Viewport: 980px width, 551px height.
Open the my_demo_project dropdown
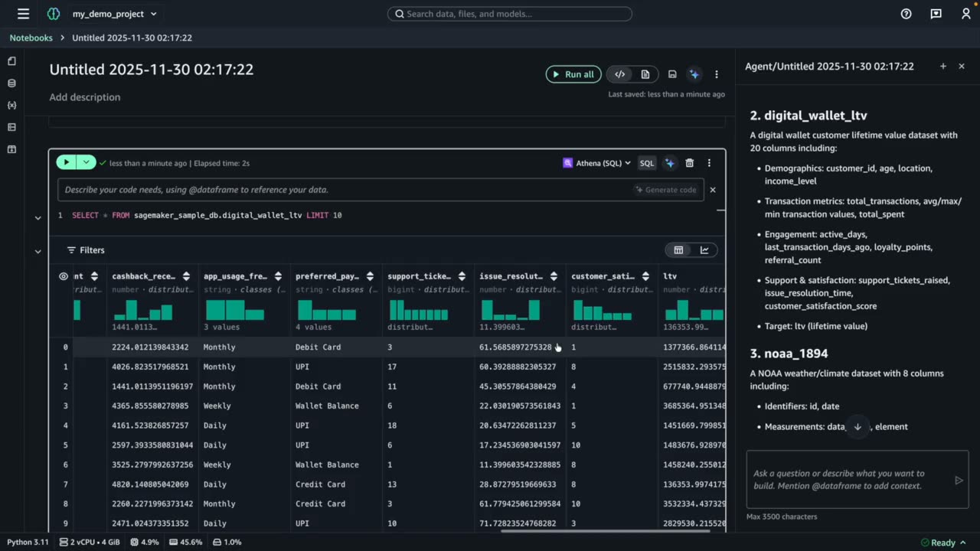(114, 14)
